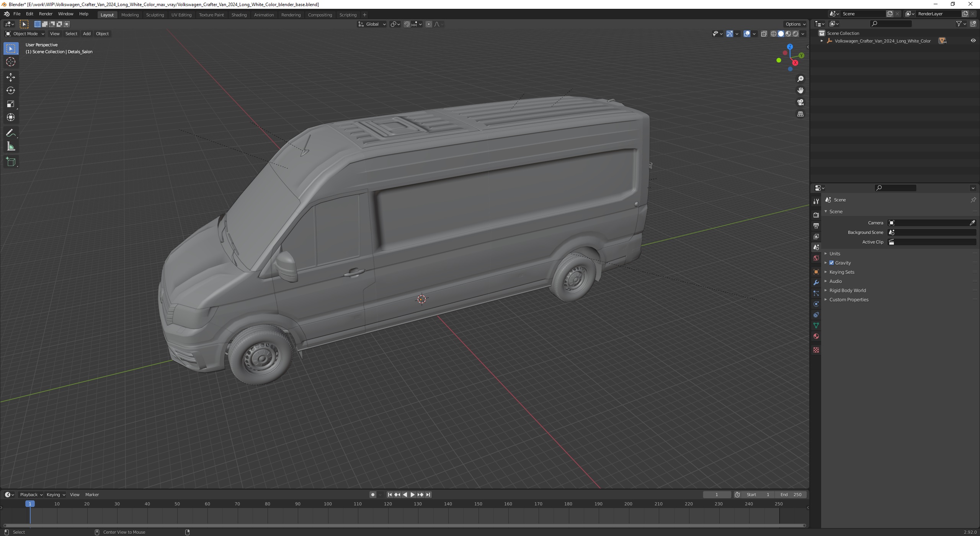Toggle gizmo display button
The width and height of the screenshot is (980, 536).
[730, 34]
